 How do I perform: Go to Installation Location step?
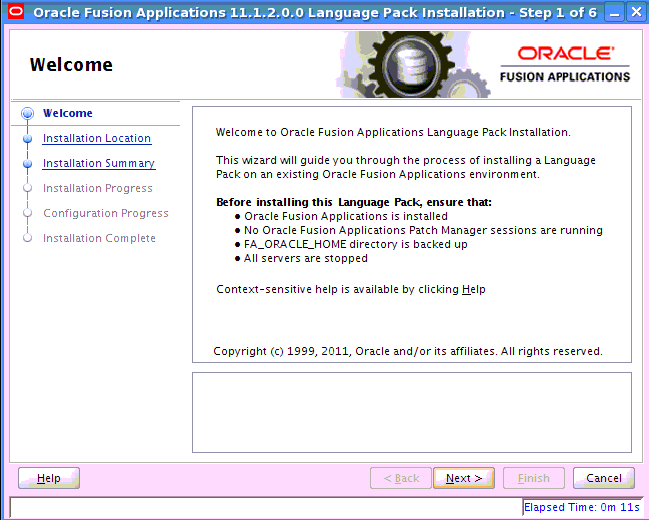pyautogui.click(x=97, y=138)
